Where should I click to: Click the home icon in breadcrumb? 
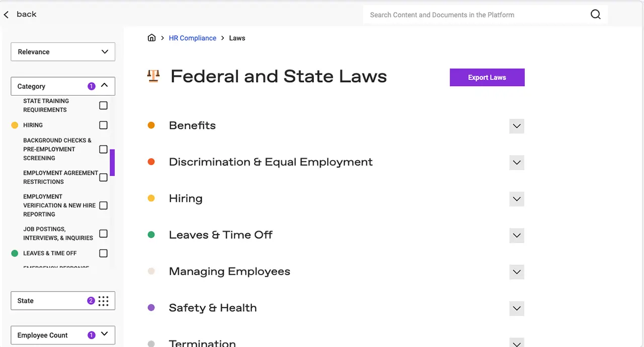[151, 38]
